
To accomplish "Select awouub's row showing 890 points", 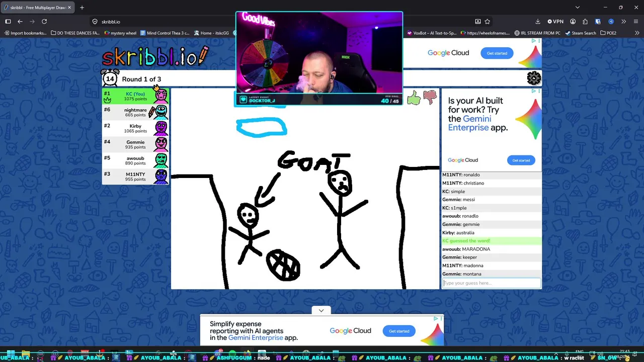I will [x=135, y=160].
